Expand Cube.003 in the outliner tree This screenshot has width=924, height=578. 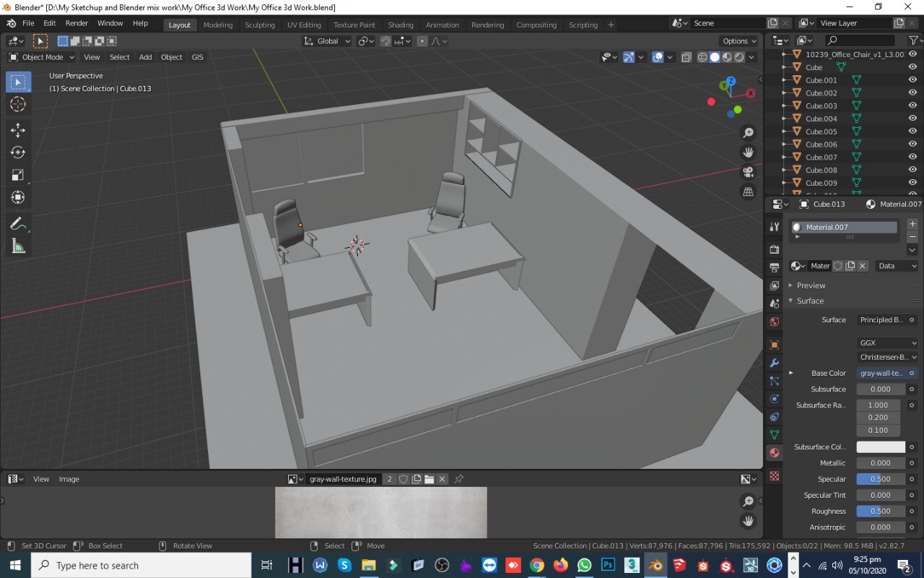click(x=785, y=105)
